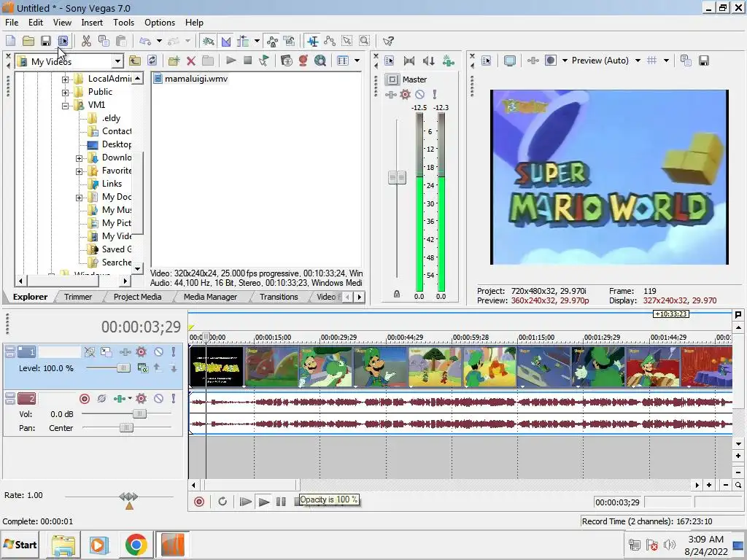The image size is (747, 560).
Task: Open Track Motion on video track 1
Action: [106, 352]
